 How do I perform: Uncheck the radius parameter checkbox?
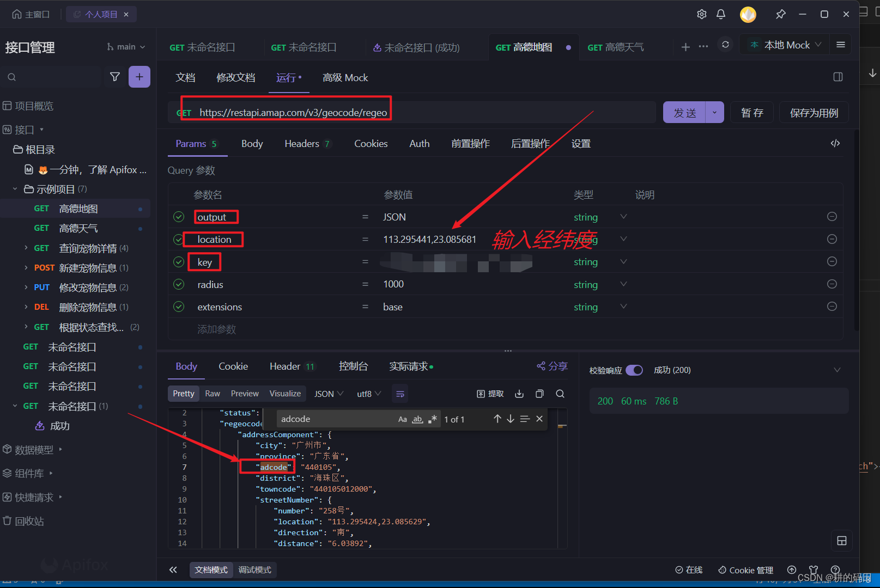[x=179, y=284]
